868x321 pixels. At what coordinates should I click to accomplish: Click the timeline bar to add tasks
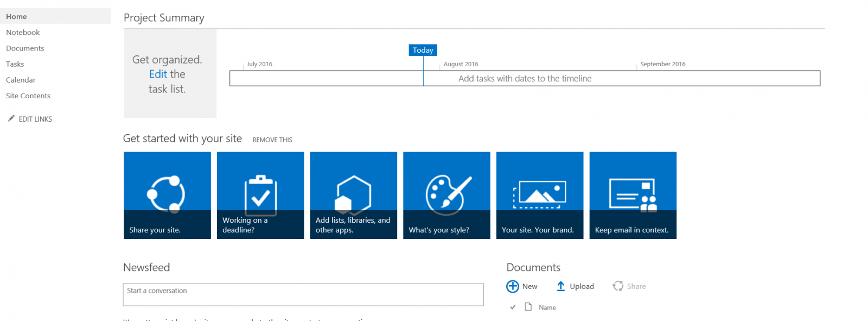[525, 78]
